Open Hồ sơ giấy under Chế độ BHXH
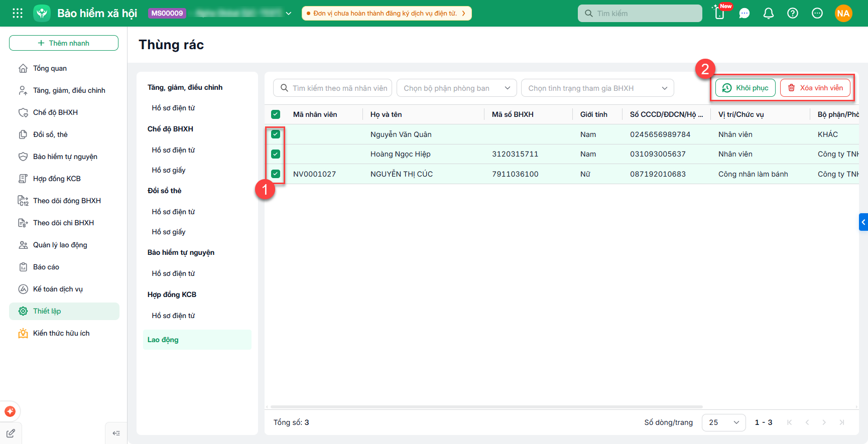The height and width of the screenshot is (444, 868). pos(169,170)
